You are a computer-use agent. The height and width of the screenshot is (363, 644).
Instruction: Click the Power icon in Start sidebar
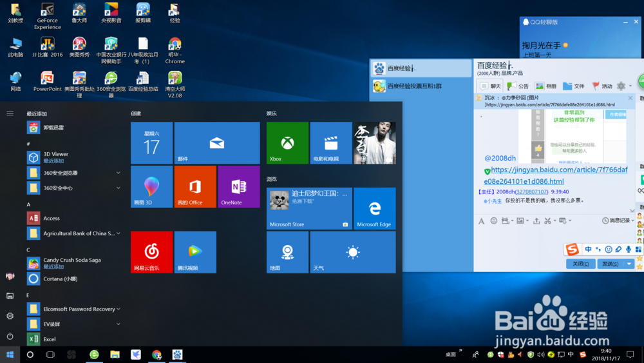(x=10, y=336)
